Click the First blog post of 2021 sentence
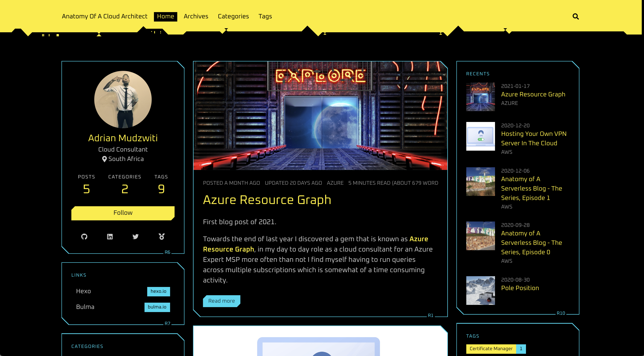The height and width of the screenshot is (356, 644). click(239, 222)
